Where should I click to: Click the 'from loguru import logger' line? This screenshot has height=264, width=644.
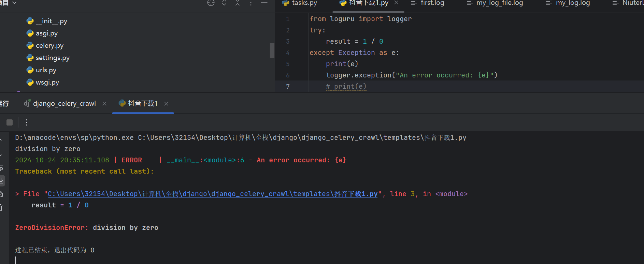coord(361,19)
